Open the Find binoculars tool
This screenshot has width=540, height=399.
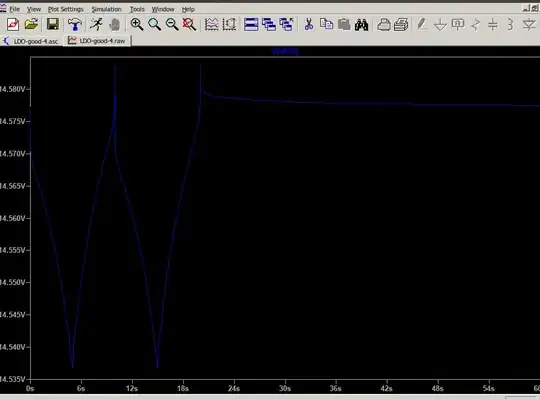pos(361,25)
